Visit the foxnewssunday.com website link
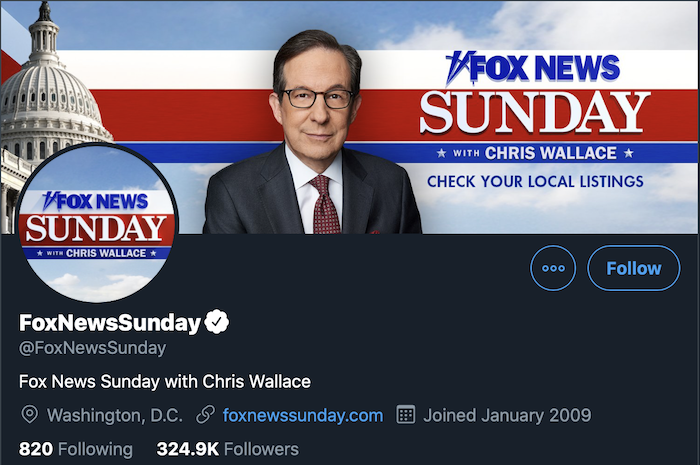This screenshot has width=700, height=465. (303, 415)
